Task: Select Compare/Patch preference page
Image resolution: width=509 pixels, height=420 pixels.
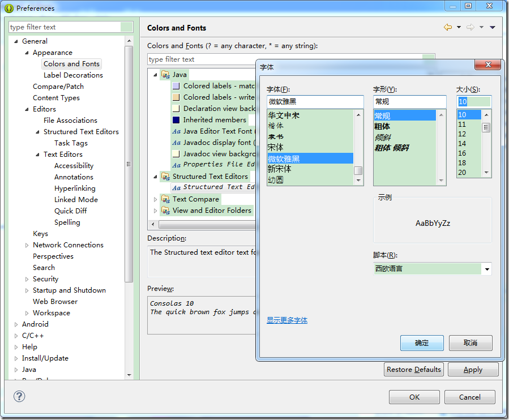Action: (x=58, y=87)
